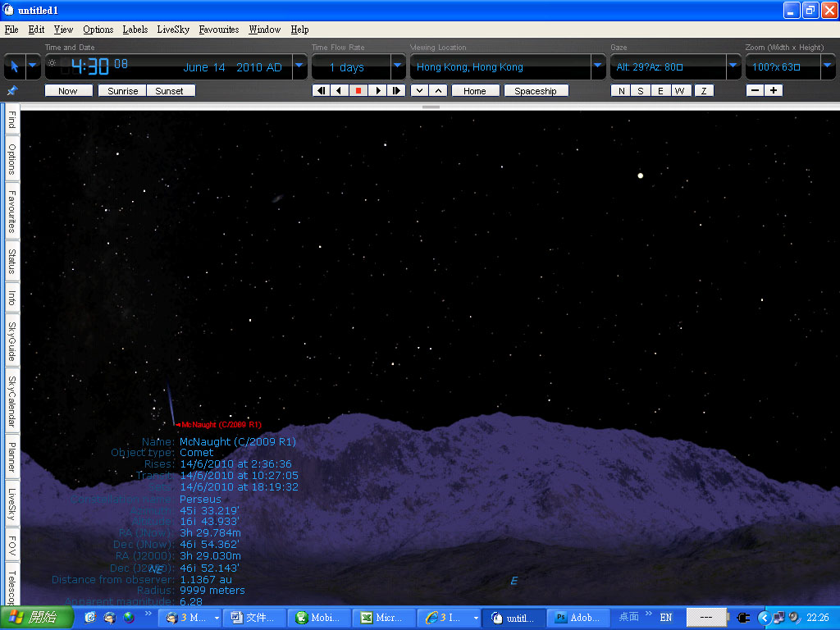840x630 pixels.
Task: Select the arrow pointer tool
Action: pyautogui.click(x=14, y=66)
